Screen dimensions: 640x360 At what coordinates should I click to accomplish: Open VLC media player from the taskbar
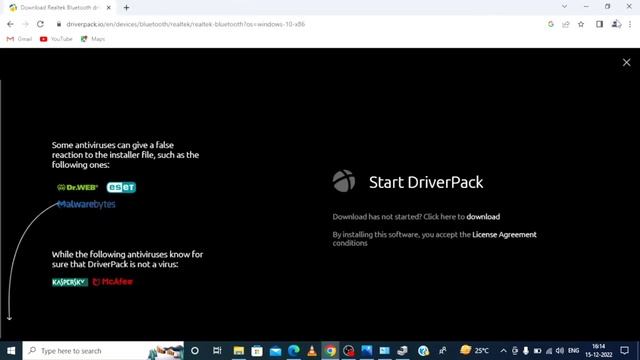(312, 351)
